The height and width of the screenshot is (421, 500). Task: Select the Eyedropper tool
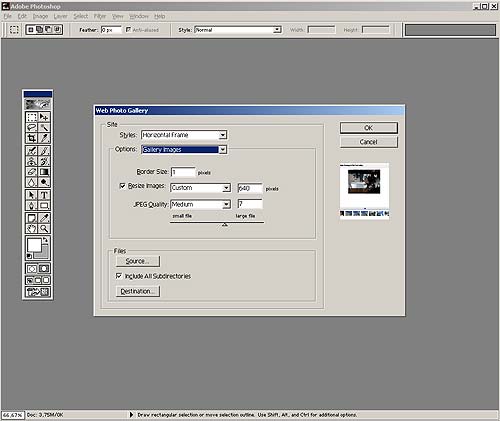44,218
